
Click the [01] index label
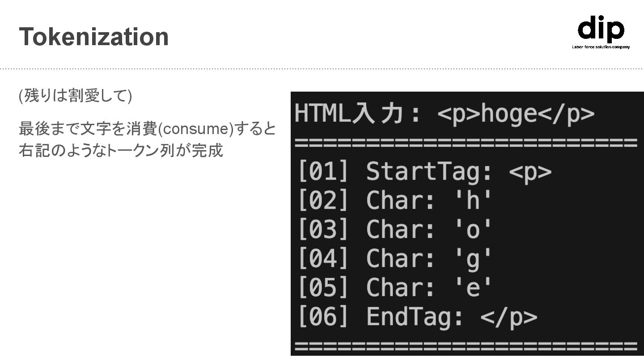(323, 172)
